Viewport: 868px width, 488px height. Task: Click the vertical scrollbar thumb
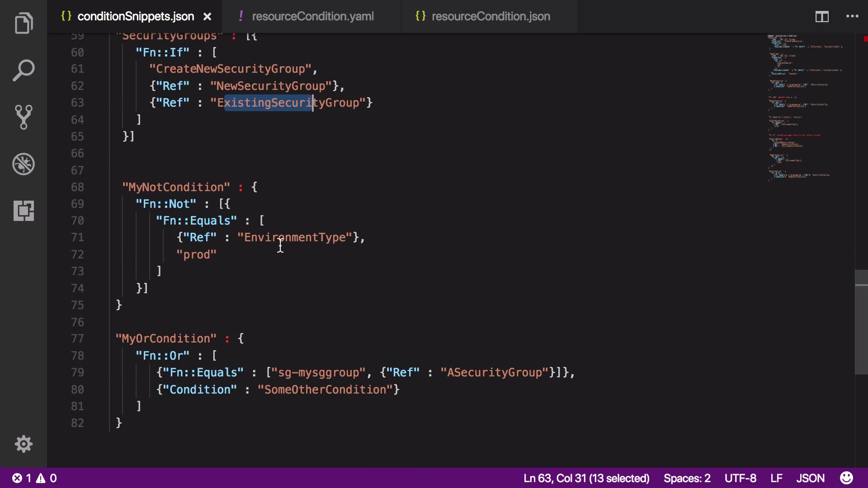pyautogui.click(x=861, y=322)
